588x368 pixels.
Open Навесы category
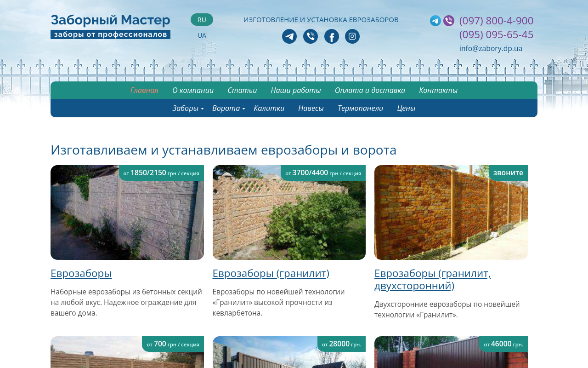pyautogui.click(x=311, y=108)
